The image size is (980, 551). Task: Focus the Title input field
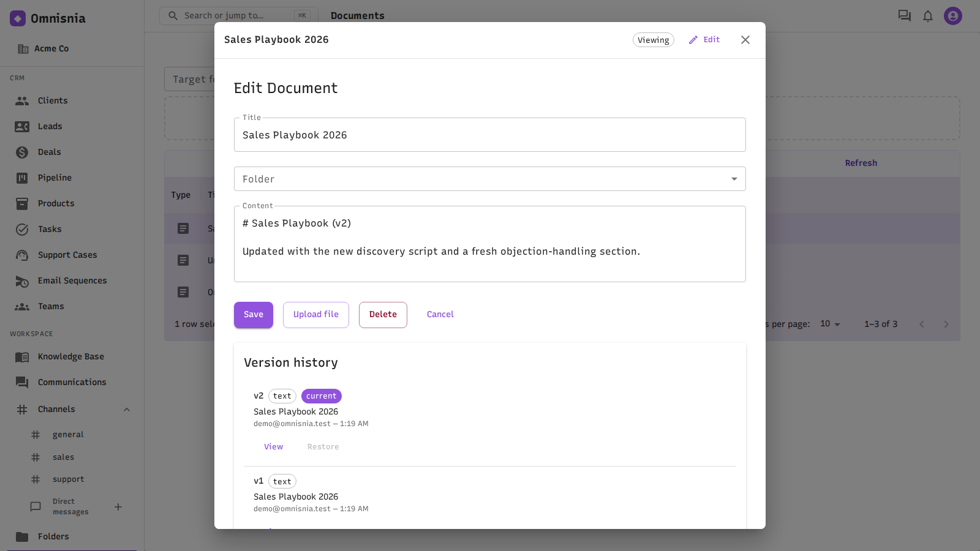490,135
